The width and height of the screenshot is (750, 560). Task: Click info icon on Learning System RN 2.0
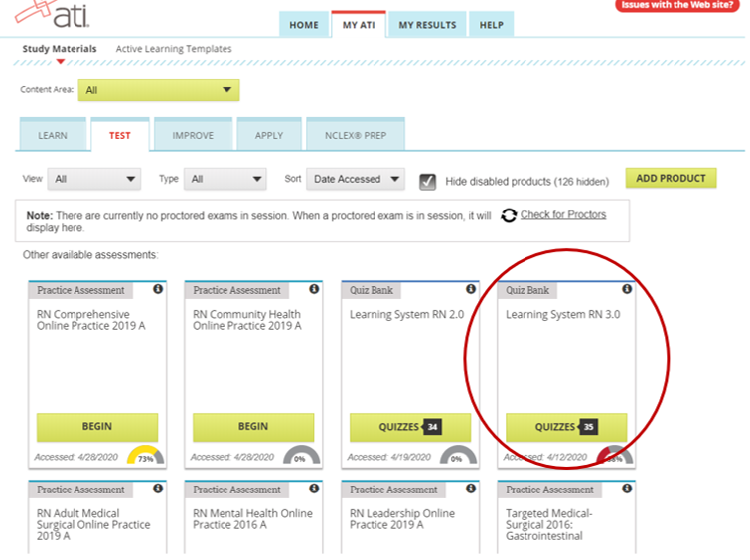(471, 289)
